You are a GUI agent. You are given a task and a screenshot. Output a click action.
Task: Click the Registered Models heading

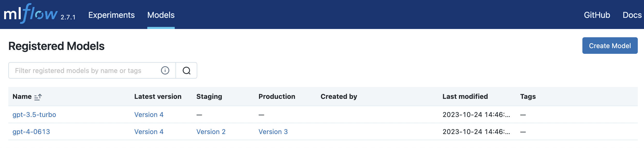tap(56, 46)
